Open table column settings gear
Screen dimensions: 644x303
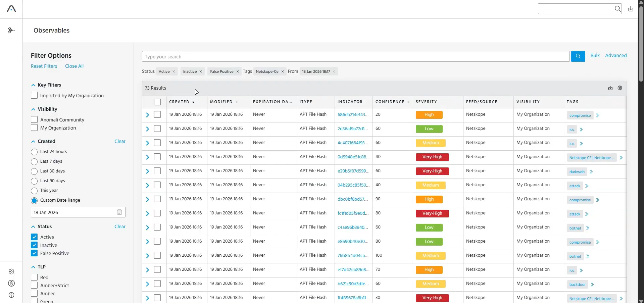coord(620,88)
